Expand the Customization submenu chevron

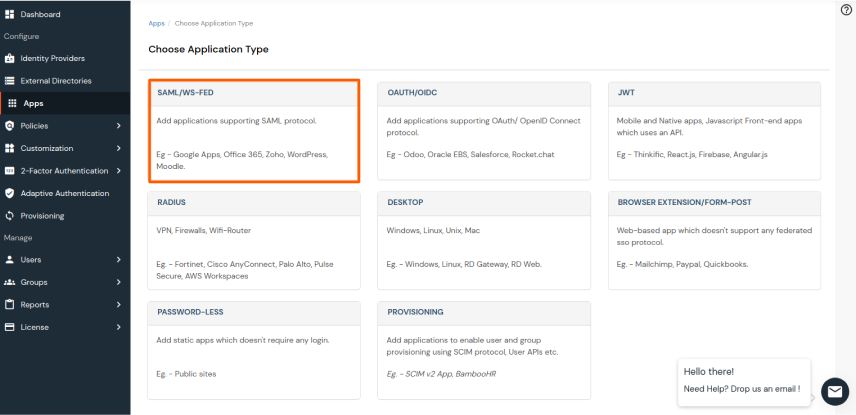click(x=118, y=149)
